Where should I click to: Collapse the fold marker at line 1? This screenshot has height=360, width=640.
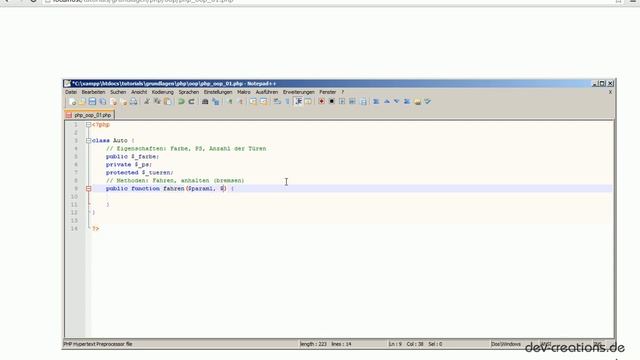pos(89,125)
